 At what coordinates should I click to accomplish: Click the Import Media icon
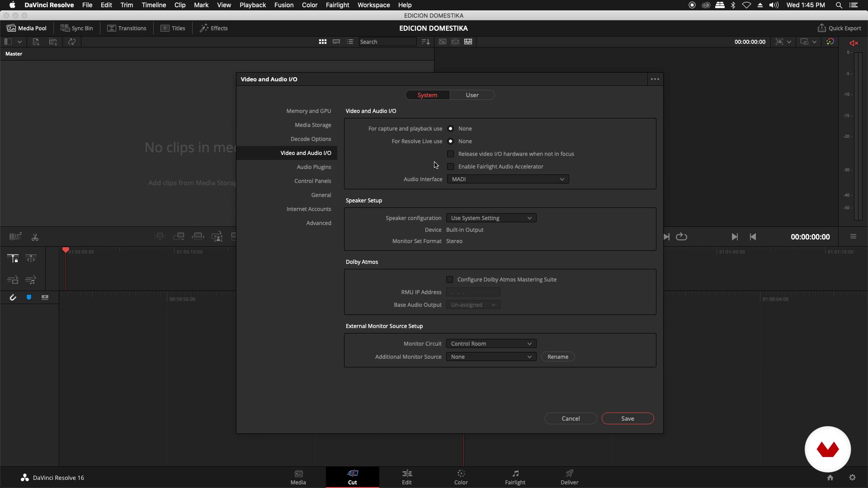pos(36,42)
